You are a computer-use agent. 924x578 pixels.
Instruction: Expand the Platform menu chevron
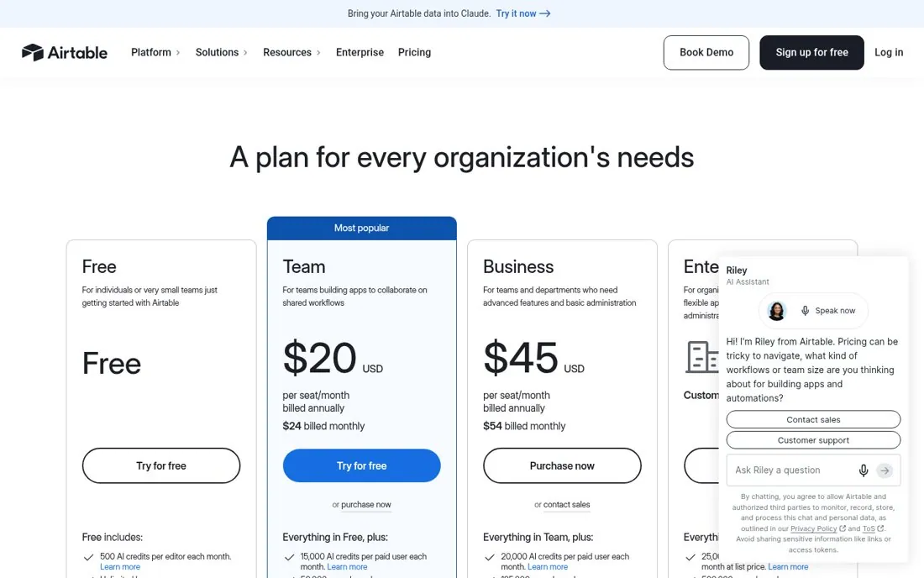tap(178, 52)
